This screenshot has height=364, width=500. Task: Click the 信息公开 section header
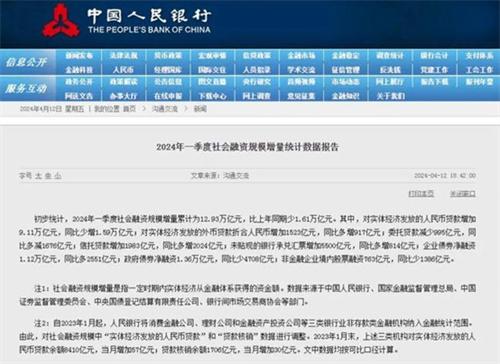tap(26, 62)
